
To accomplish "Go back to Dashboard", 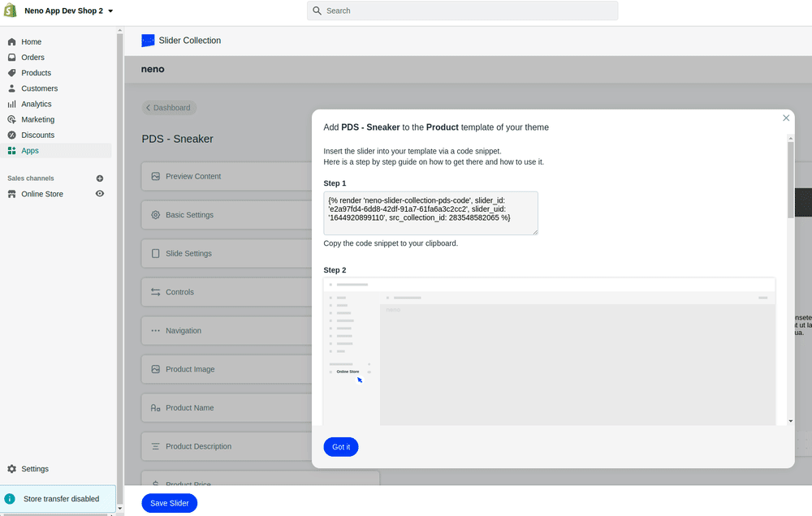I will pos(169,108).
